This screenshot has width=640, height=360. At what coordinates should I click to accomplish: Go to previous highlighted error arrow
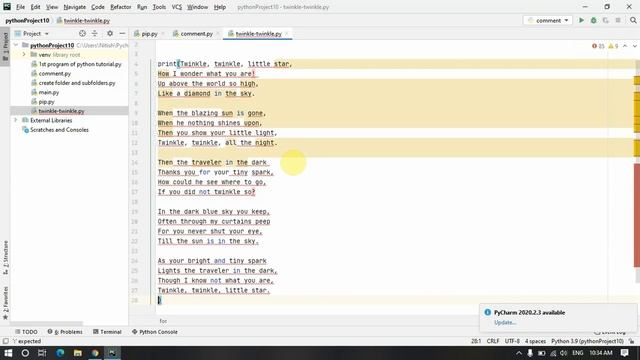tap(625, 46)
